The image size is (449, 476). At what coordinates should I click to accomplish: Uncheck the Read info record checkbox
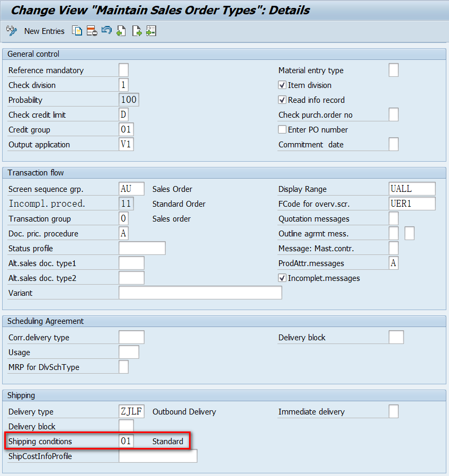coord(282,100)
